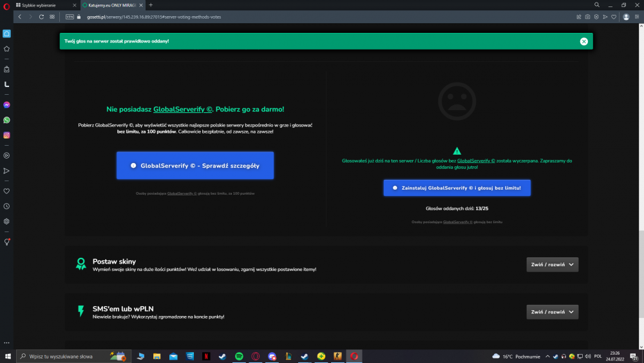Expand the SMS'em lub wPLN section
Screen dimensions: 644x363
pyautogui.click(x=553, y=312)
